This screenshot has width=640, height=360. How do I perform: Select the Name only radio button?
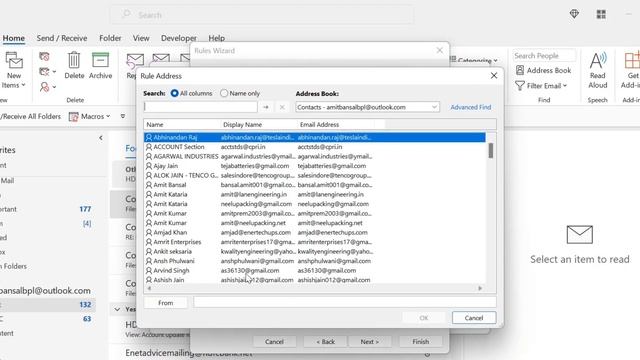pyautogui.click(x=224, y=93)
